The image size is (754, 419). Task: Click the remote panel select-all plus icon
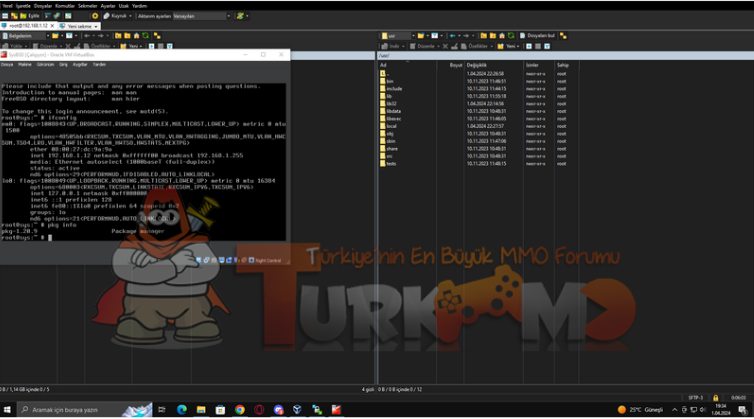click(x=529, y=46)
